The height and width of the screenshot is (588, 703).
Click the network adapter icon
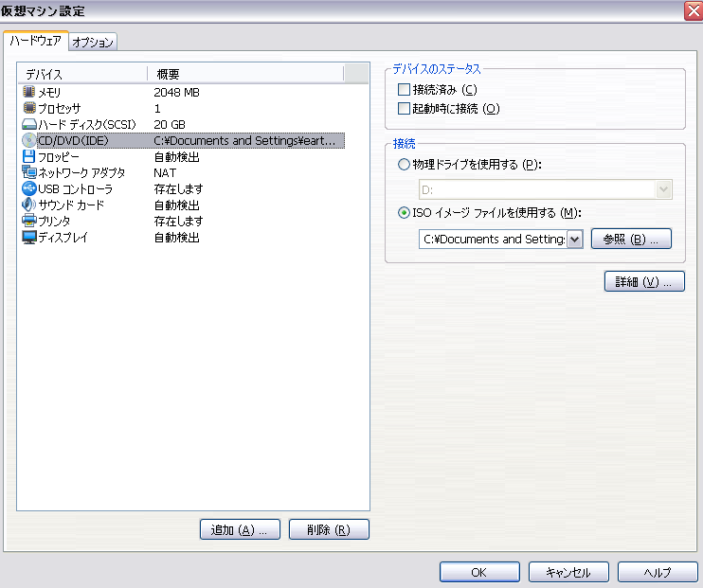coord(28,172)
